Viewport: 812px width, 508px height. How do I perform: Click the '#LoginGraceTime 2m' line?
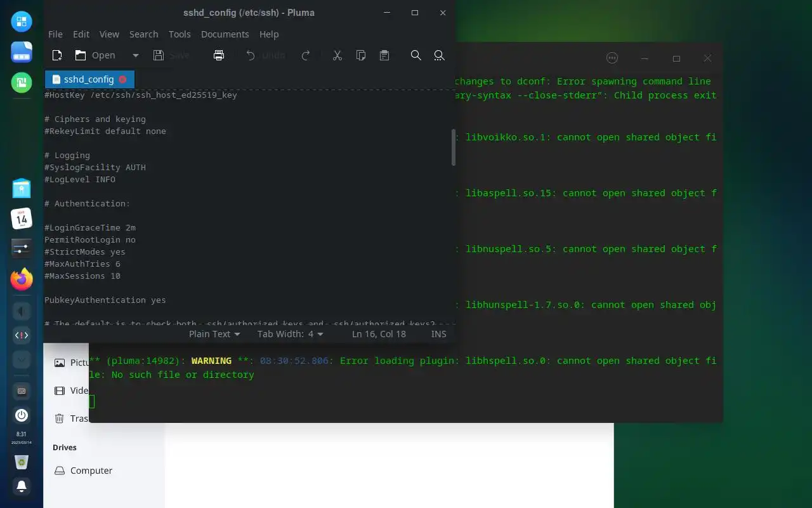pyautogui.click(x=90, y=228)
